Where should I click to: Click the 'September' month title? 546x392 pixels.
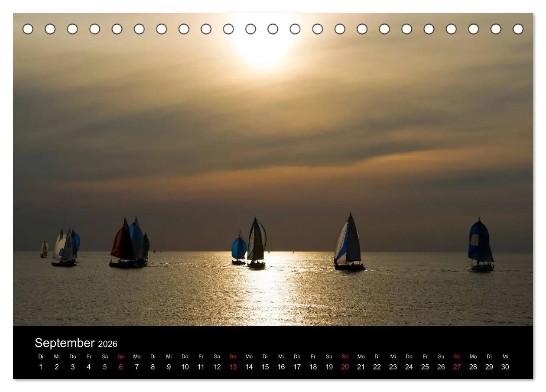(65, 343)
